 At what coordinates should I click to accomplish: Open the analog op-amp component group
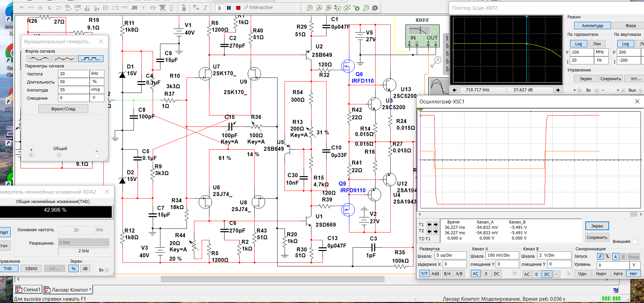click(59, 8)
